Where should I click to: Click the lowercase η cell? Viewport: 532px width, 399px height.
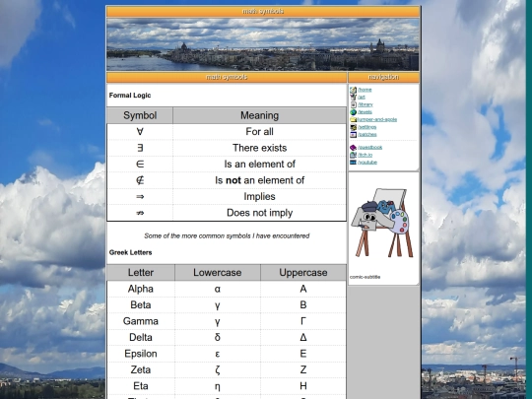[218, 386]
